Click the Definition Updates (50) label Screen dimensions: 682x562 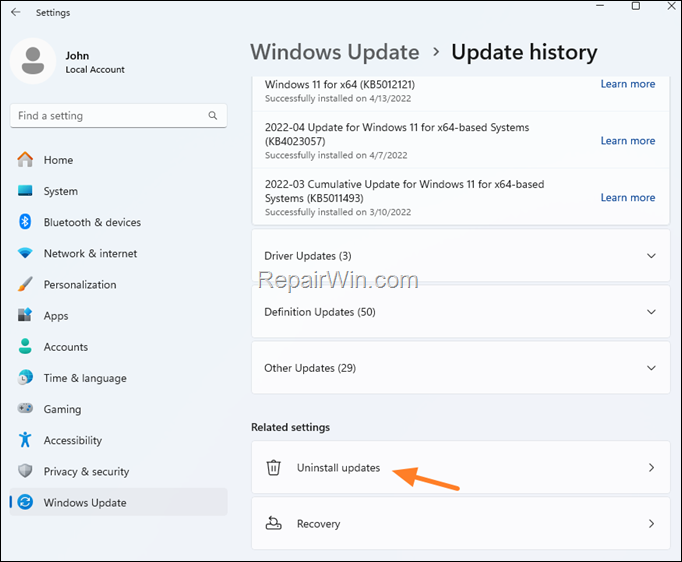320,312
